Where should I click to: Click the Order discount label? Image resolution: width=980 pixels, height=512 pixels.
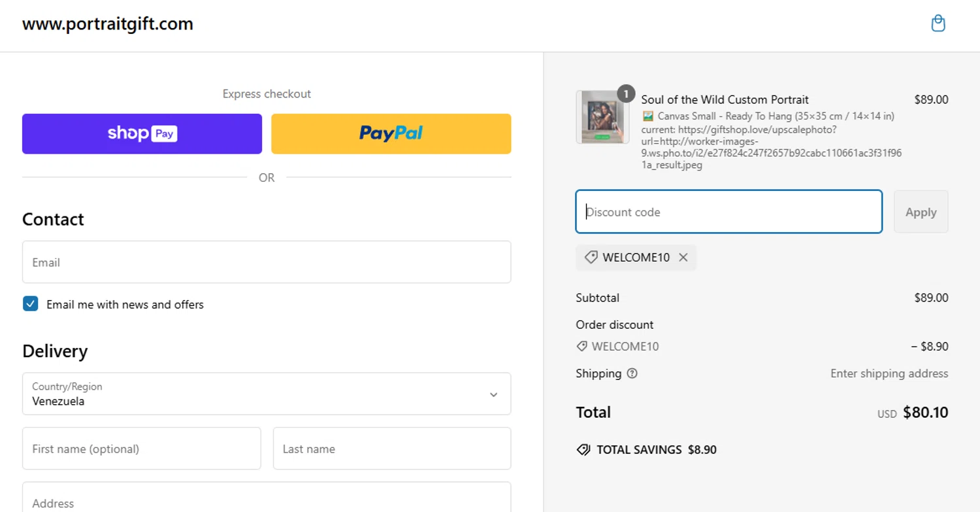point(615,324)
